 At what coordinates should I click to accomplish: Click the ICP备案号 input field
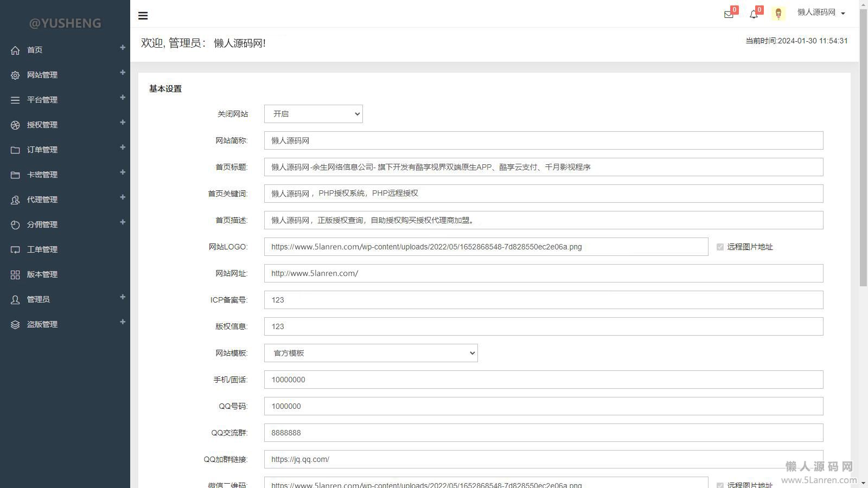(x=543, y=300)
